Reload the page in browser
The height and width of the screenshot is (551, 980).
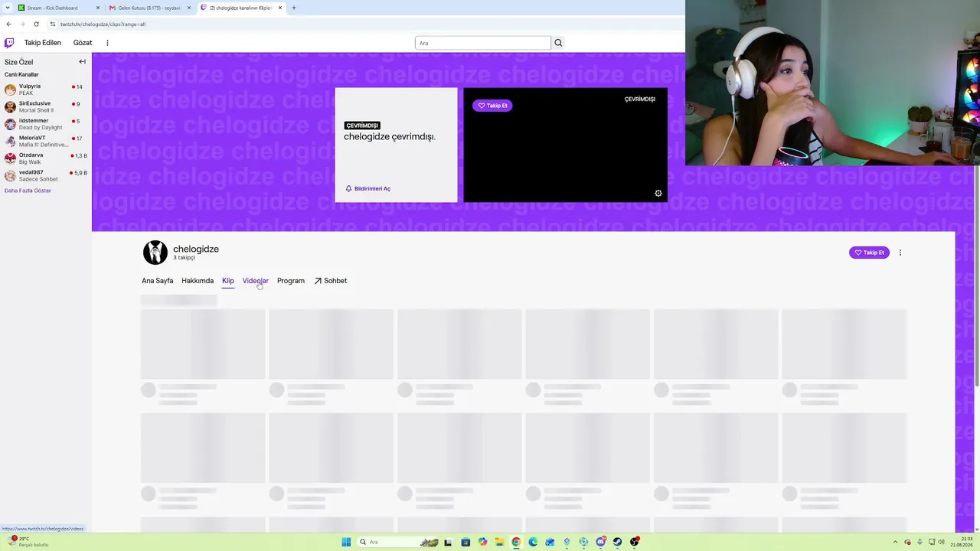tap(36, 24)
